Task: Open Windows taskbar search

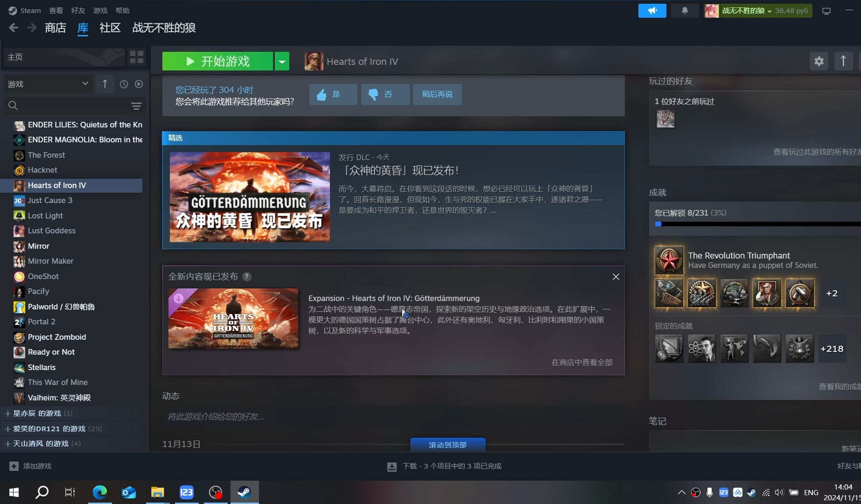Action: (42, 492)
